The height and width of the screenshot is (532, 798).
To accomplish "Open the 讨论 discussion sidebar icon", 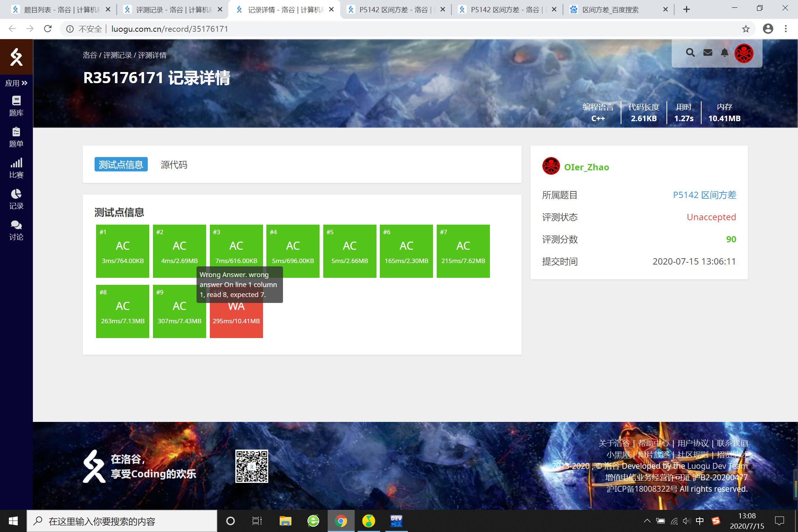I will [16, 230].
